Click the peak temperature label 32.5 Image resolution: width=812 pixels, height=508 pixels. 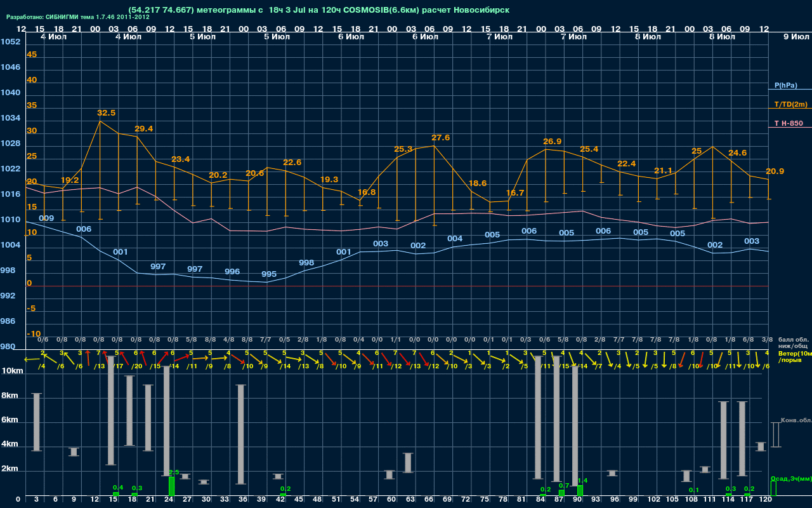[x=107, y=113]
